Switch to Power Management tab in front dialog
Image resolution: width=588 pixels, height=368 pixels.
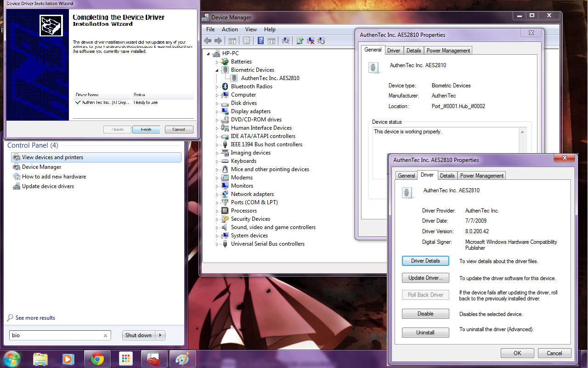coord(482,176)
